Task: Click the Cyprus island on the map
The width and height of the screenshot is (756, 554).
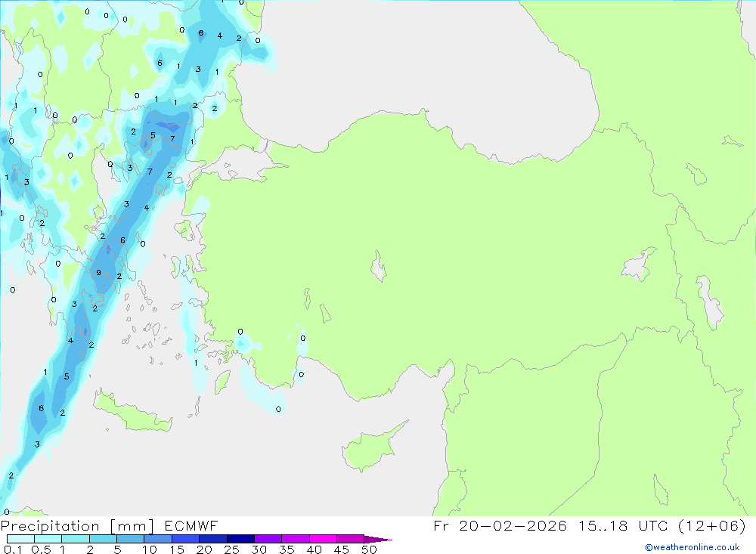Action: tap(370, 450)
